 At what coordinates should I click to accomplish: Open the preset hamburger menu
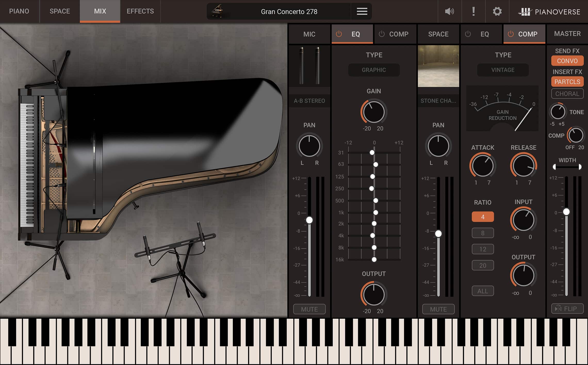[362, 11]
